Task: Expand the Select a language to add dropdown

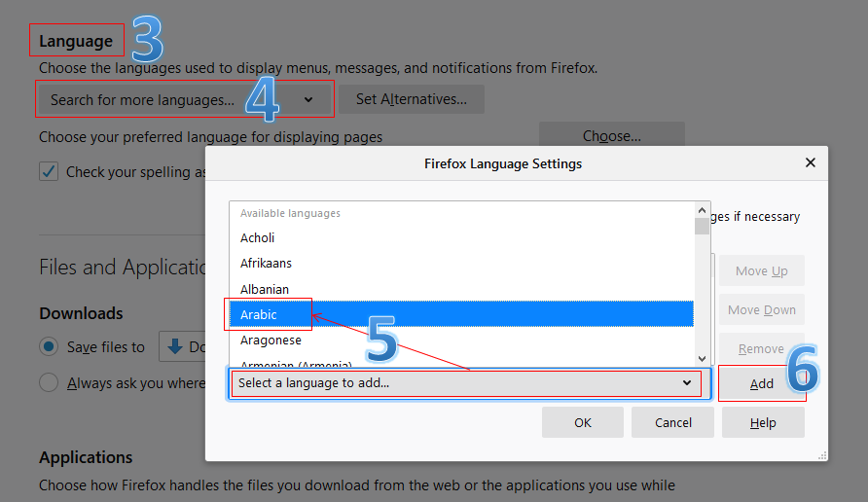Action: (465, 383)
